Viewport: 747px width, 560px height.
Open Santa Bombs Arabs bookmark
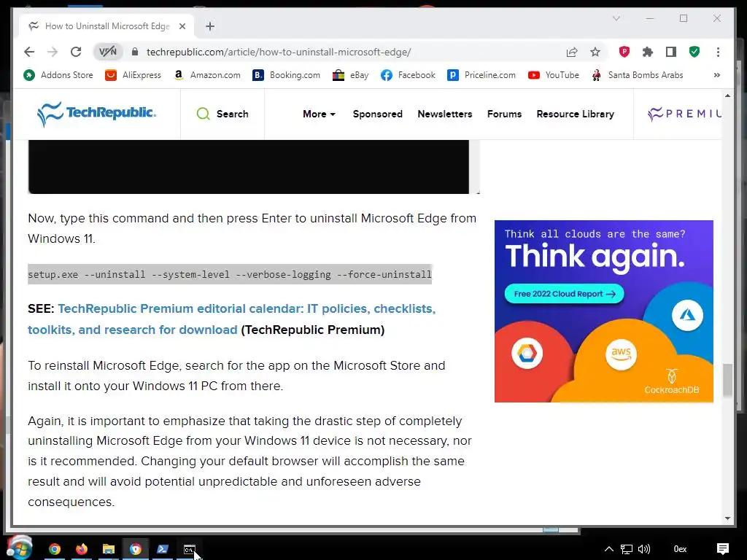637,75
